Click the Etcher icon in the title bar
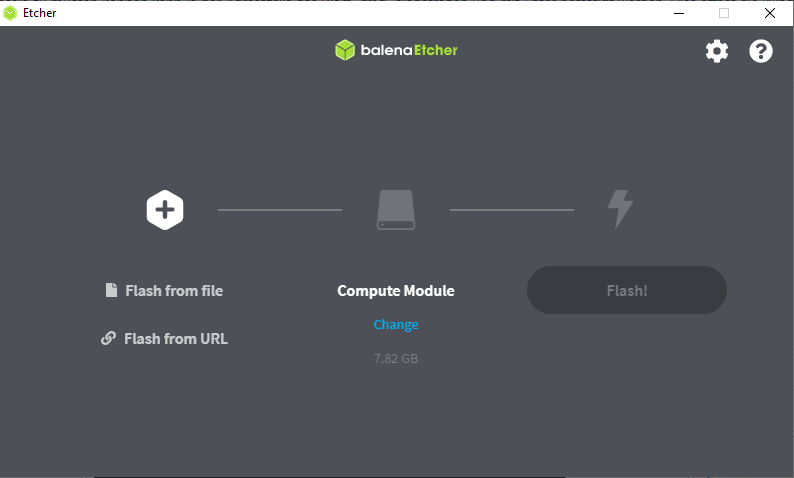The width and height of the screenshot is (794, 478). [x=10, y=13]
